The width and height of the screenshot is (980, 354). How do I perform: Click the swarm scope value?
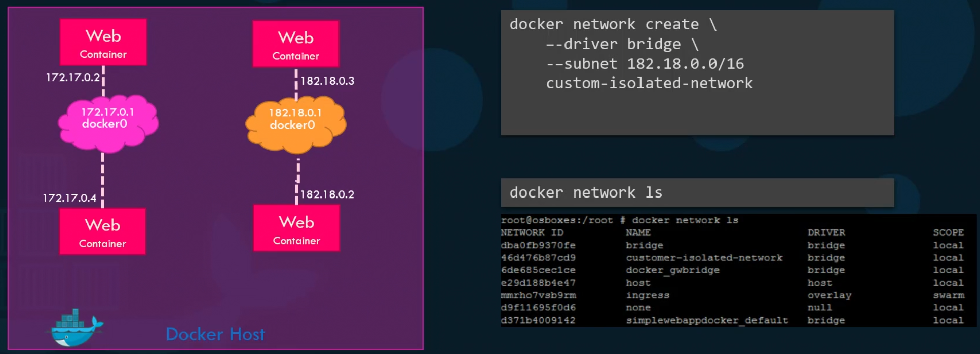(x=949, y=295)
